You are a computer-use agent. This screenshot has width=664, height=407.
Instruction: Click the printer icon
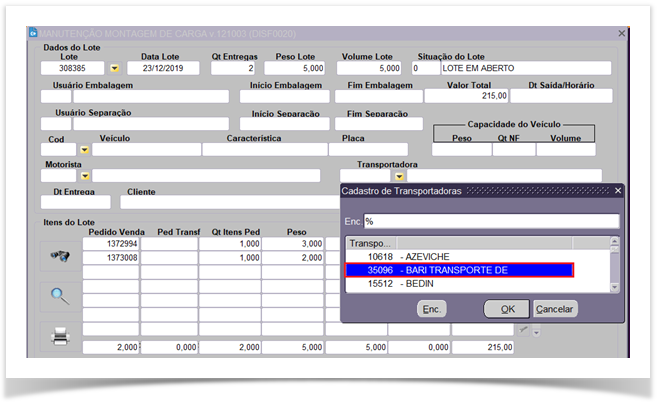[x=59, y=337]
